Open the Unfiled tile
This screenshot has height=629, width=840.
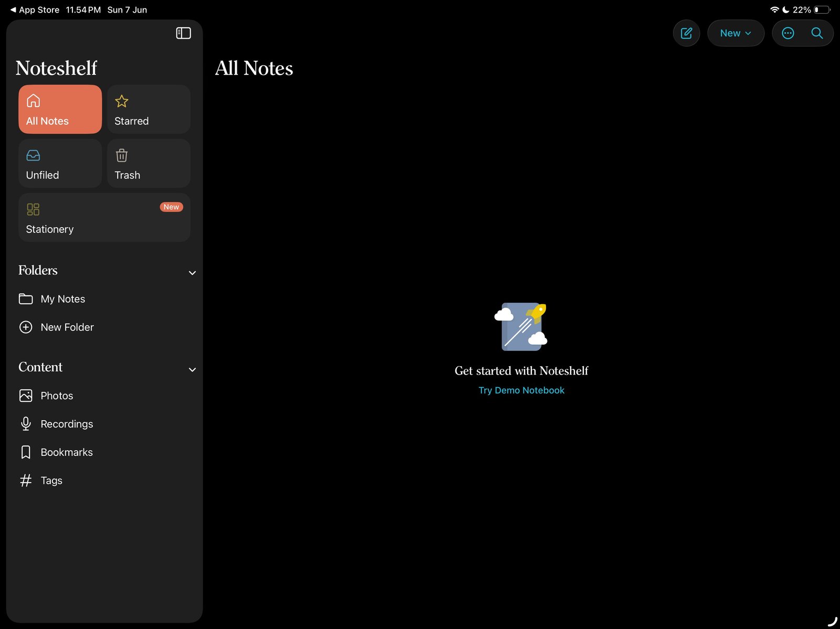tap(60, 163)
